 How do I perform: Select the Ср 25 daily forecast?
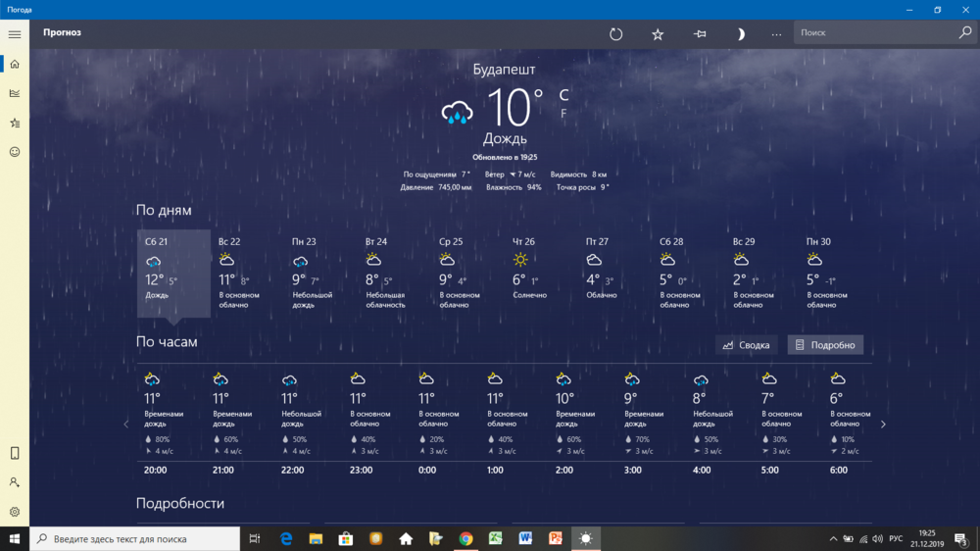(x=467, y=274)
